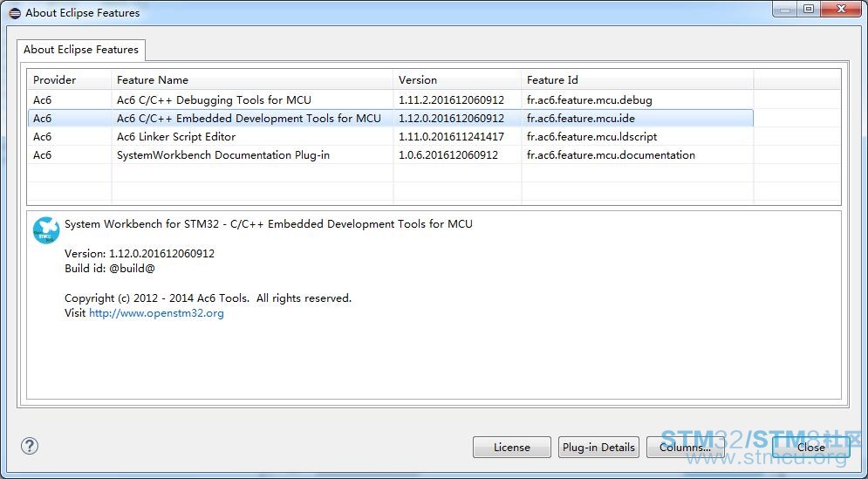Screen dimensions: 868x479
Task: Click version cell 1.0.6.201612060912
Action: 448,154
